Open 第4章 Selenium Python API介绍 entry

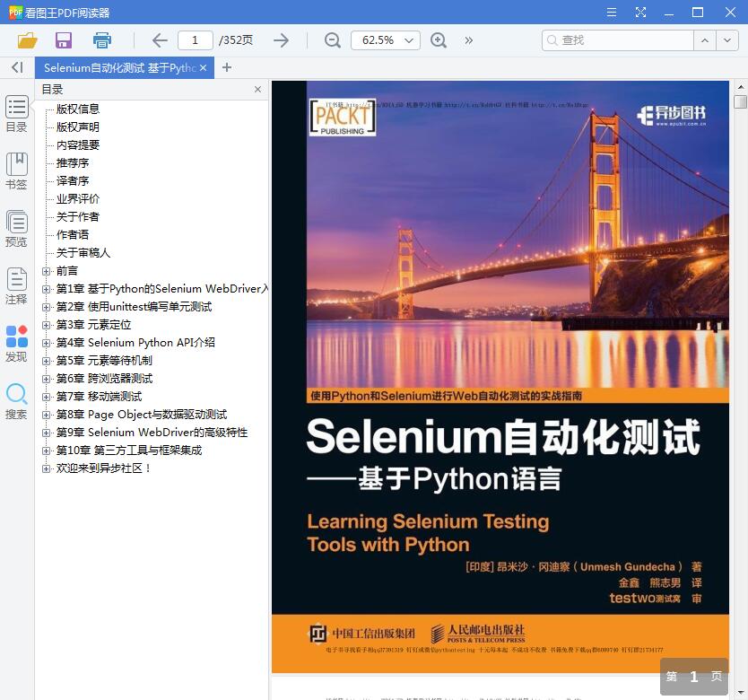tap(135, 342)
